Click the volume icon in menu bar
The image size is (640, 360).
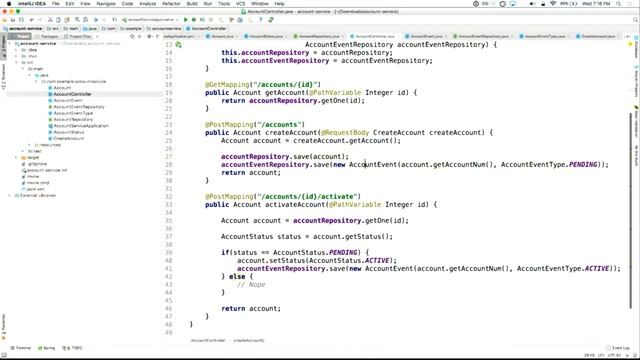(533, 4)
